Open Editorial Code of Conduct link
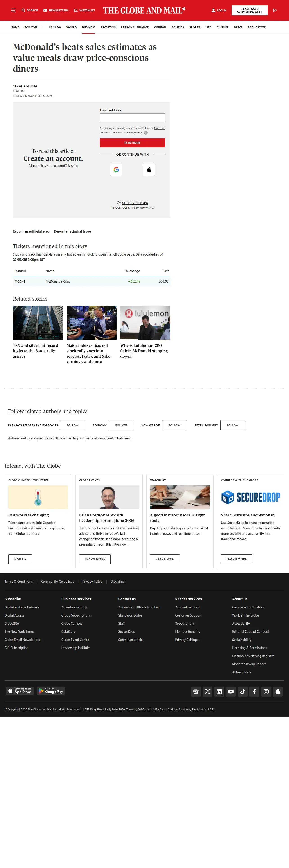Screen dimensions: 289x868 click(x=250, y=631)
